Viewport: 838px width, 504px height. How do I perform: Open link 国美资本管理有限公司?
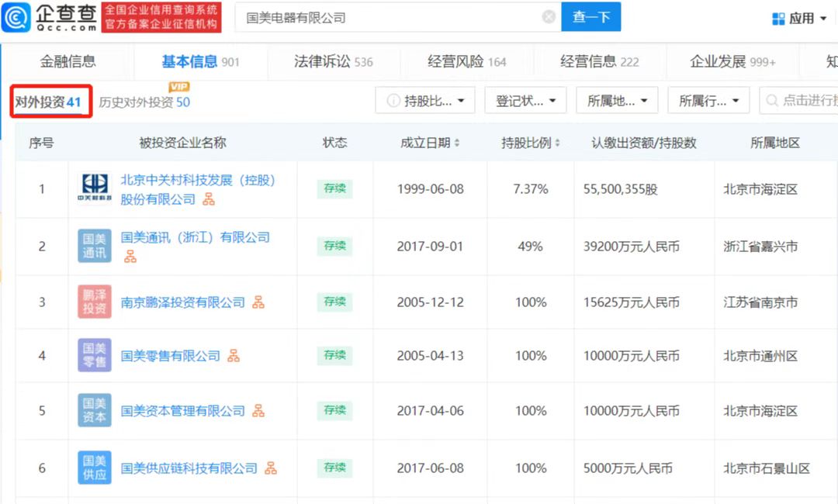(183, 411)
